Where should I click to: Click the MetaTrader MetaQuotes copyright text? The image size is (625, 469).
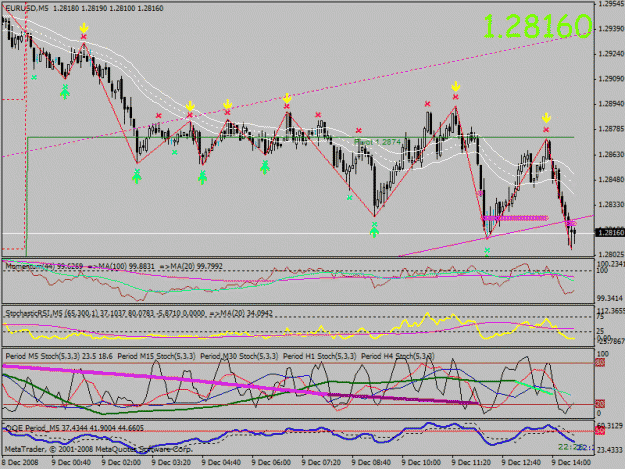tap(98, 449)
